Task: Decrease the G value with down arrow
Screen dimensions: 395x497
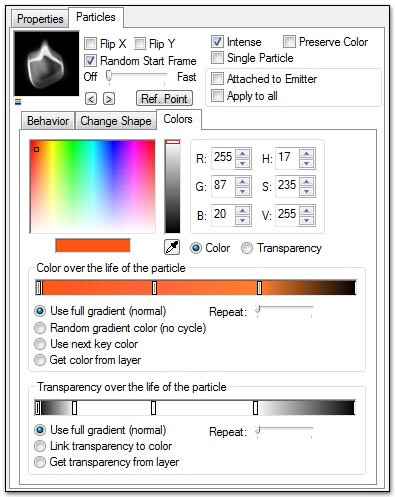Action: coord(242,192)
